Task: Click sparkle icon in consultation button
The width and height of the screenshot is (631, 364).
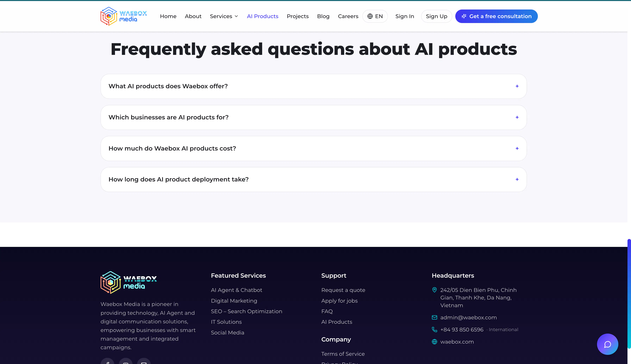Action: coord(464,16)
